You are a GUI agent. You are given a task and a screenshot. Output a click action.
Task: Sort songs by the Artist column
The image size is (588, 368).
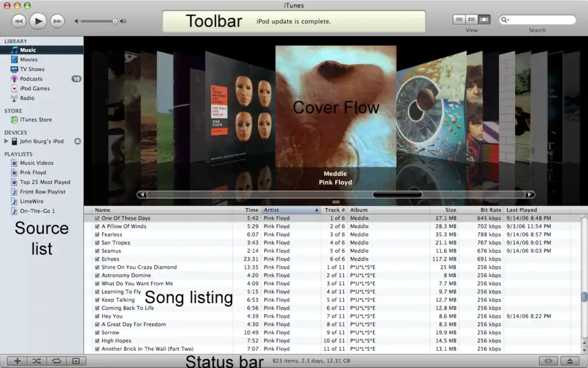click(288, 210)
